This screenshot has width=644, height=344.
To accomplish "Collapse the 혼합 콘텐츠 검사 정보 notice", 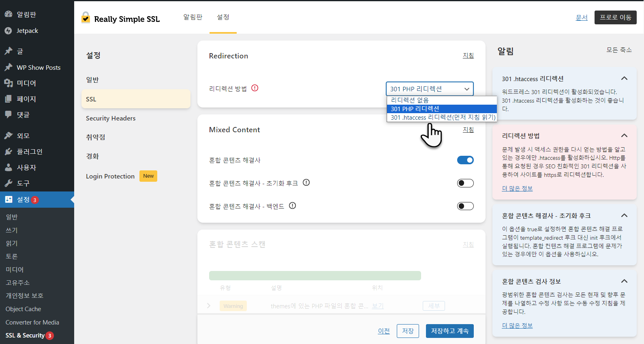I will pos(624,281).
